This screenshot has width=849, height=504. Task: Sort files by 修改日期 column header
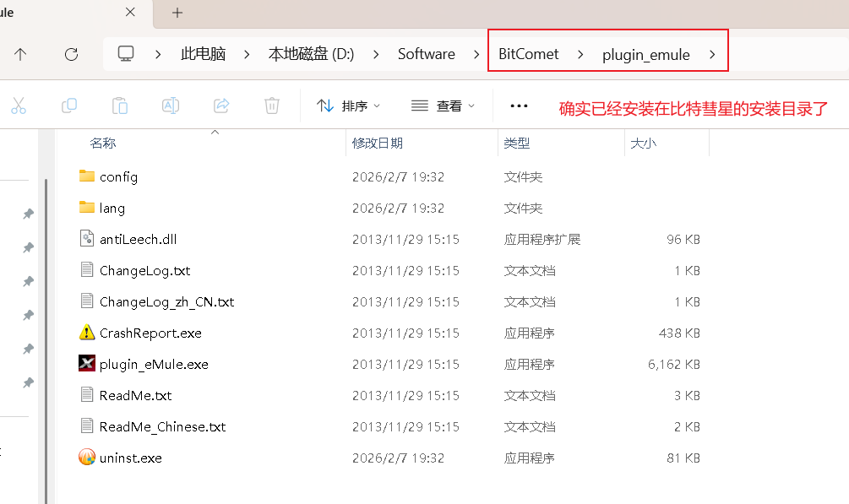[x=378, y=144]
